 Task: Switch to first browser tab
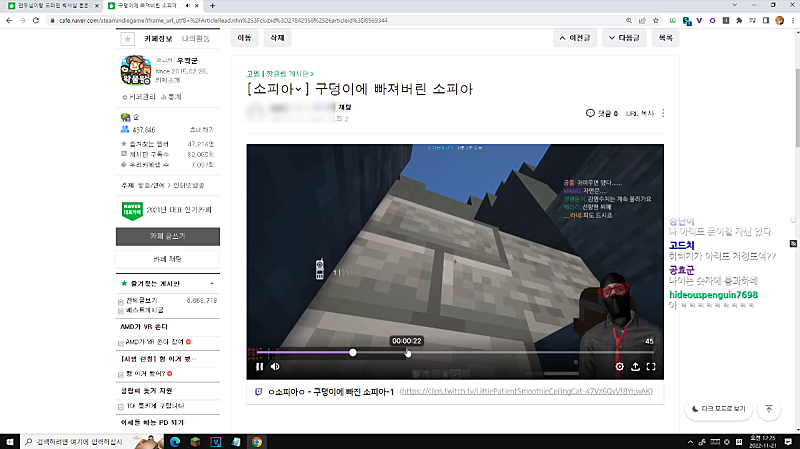51,6
